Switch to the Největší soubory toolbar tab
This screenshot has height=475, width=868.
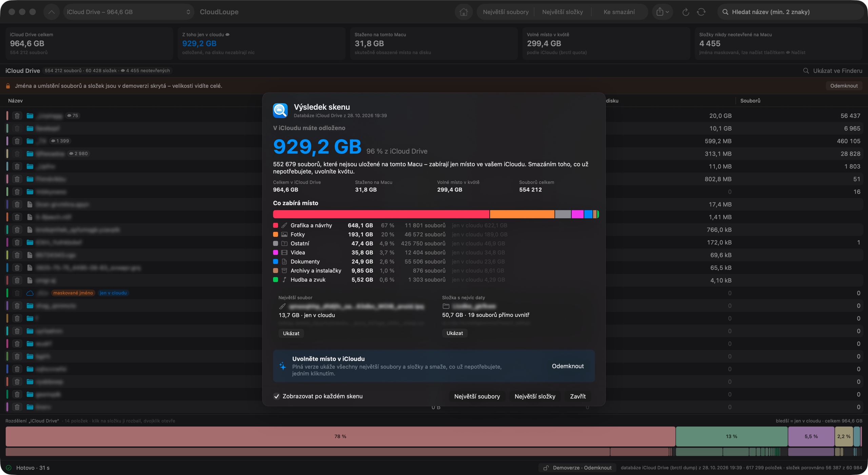coord(506,12)
